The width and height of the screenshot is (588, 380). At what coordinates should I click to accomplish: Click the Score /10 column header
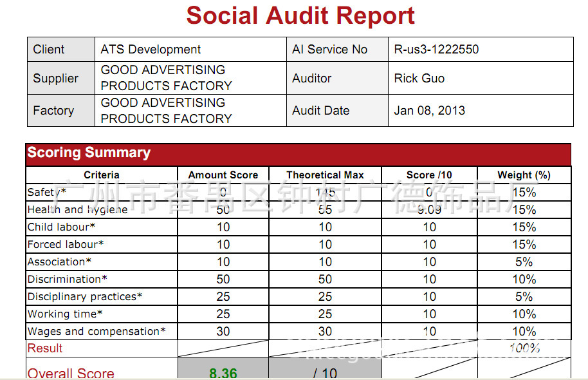click(x=429, y=175)
